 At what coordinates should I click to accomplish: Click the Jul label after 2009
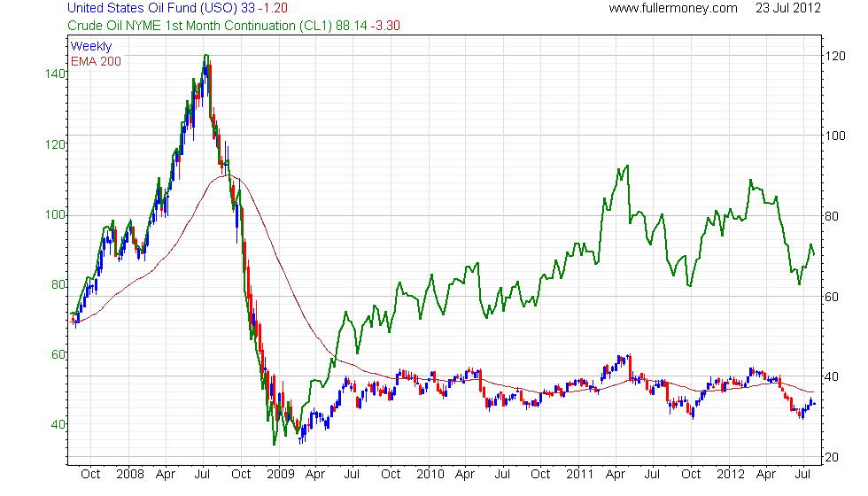point(353,475)
